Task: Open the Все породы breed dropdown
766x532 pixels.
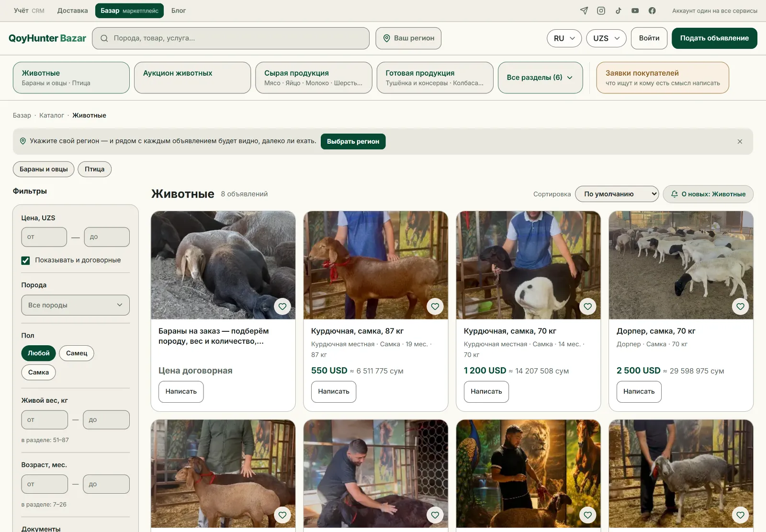Action: point(75,305)
